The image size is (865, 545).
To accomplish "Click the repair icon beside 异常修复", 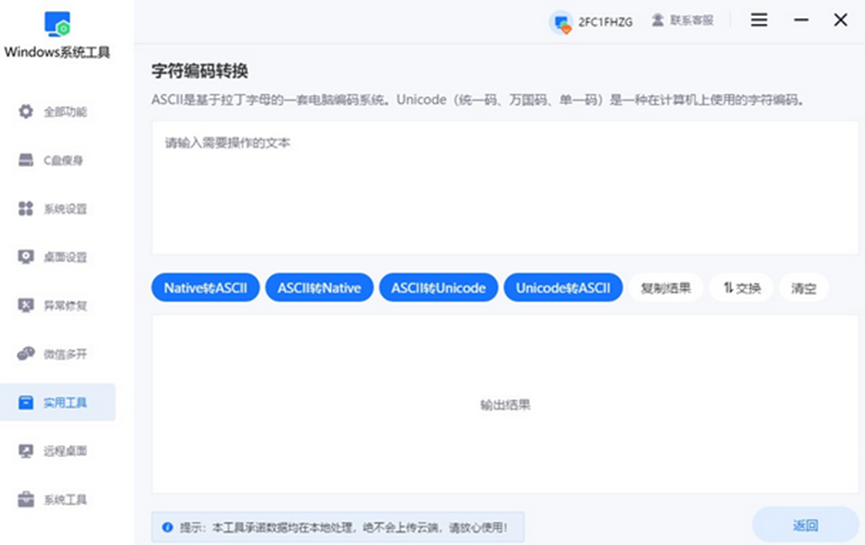I will click(26, 306).
